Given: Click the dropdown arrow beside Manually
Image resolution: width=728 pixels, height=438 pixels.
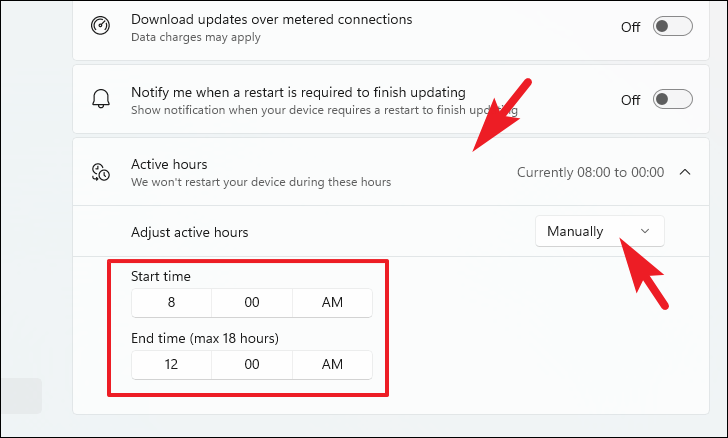Looking at the screenshot, I should (645, 231).
